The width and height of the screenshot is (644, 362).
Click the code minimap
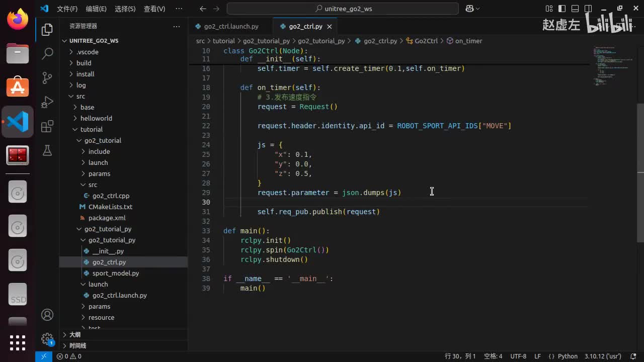click(612, 66)
